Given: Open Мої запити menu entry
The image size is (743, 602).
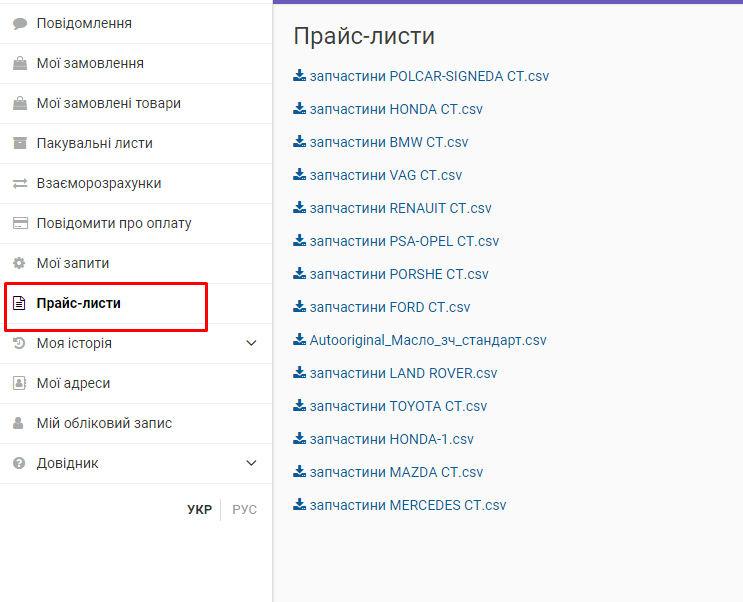Looking at the screenshot, I should 136,263.
